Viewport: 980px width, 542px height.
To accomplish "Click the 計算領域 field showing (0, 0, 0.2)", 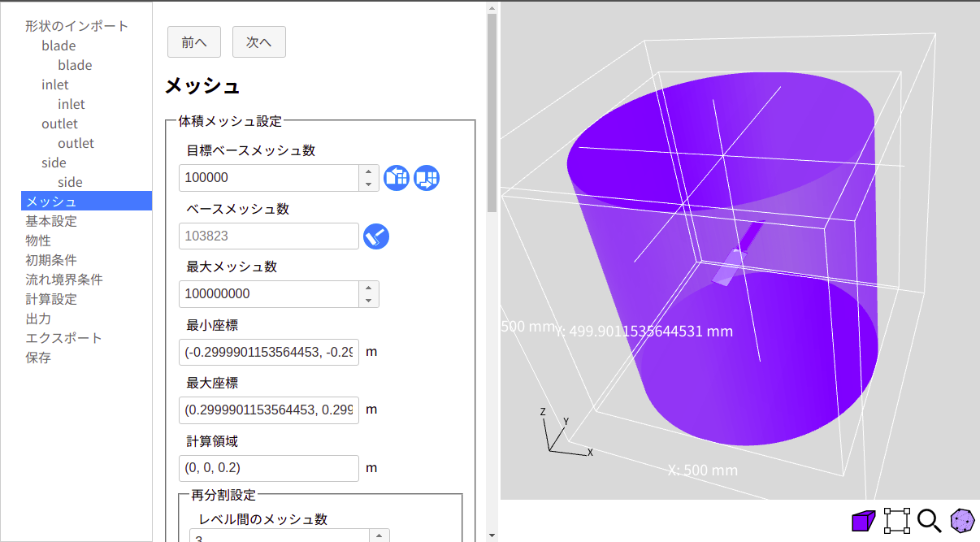I will click(x=269, y=468).
